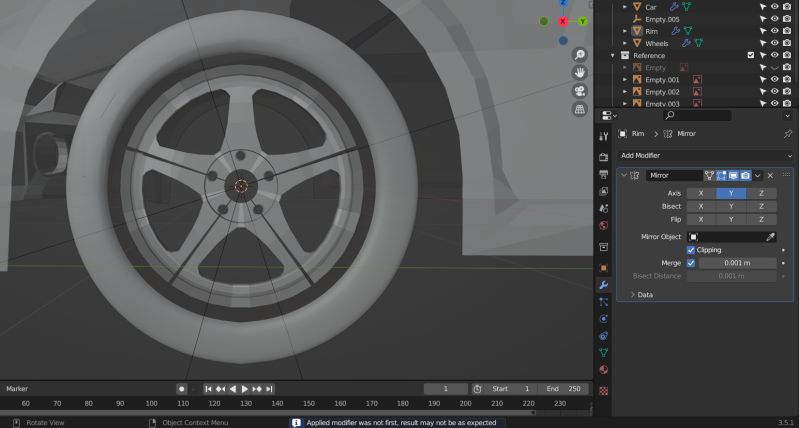Open the Material properties tab
This screenshot has width=799, height=428.
tap(603, 370)
